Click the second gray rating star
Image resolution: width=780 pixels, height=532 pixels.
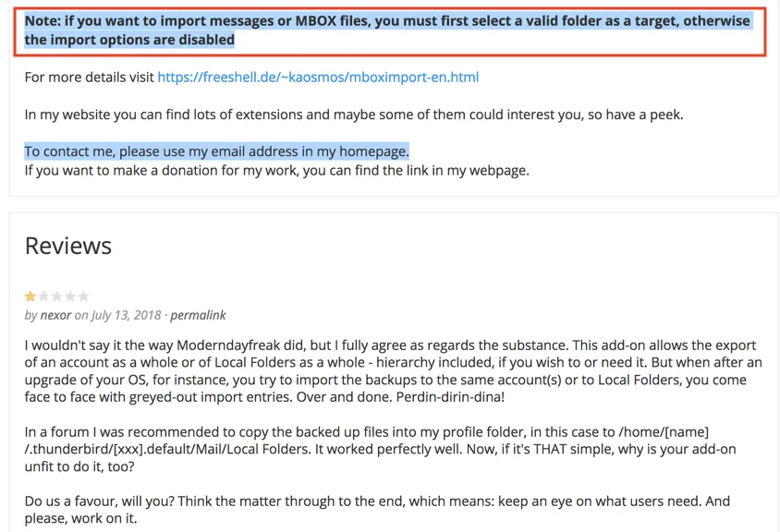coord(43,296)
